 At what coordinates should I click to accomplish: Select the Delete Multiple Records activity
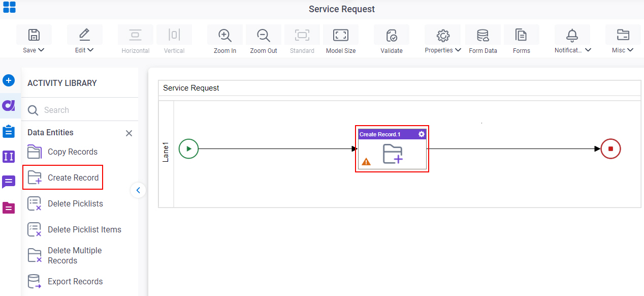pyautogui.click(x=65, y=255)
